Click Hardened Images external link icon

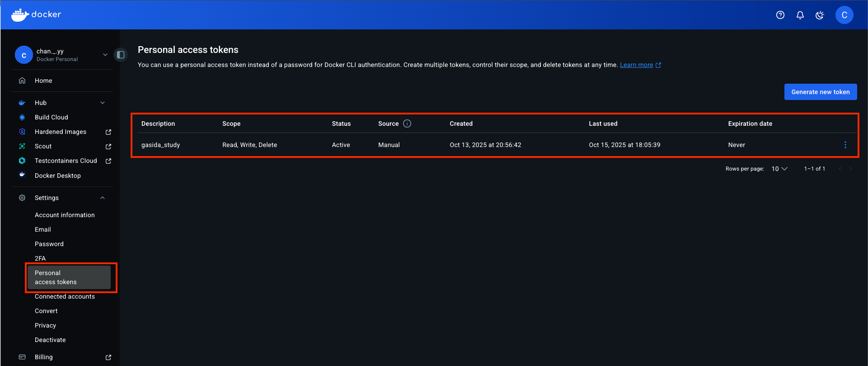108,132
